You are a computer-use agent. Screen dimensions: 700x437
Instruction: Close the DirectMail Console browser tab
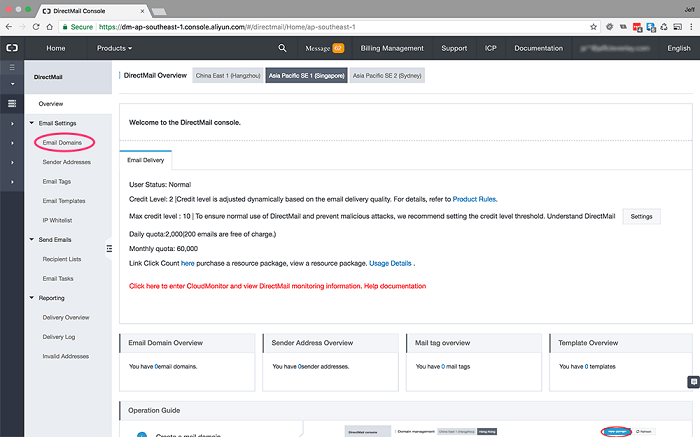pos(142,11)
